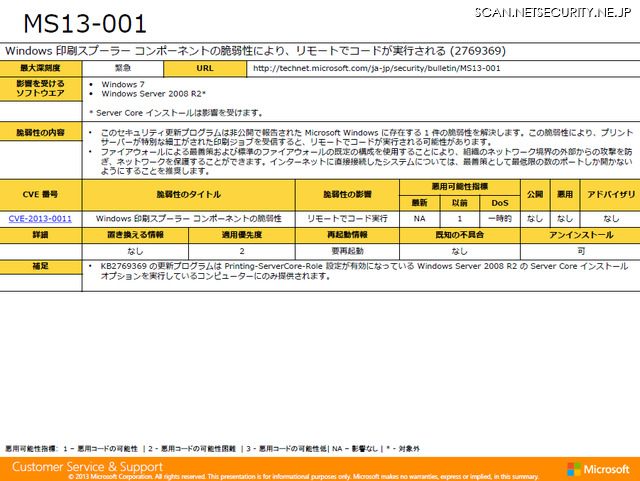Click the 脆弱性のタイトル column header
Screen dimensions: 640x481
pyautogui.click(x=189, y=194)
